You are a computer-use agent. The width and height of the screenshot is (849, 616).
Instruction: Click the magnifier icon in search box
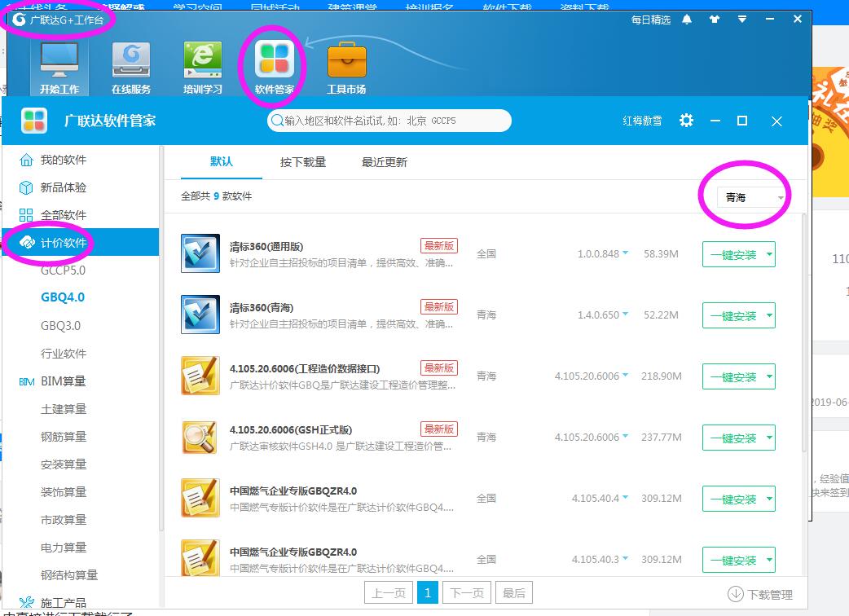277,120
